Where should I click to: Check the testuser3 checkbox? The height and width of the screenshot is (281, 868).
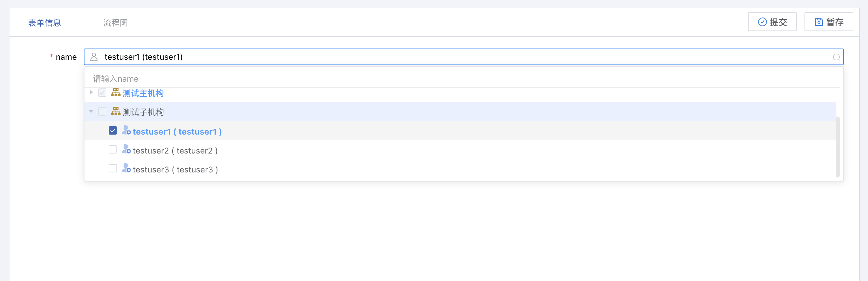(113, 168)
